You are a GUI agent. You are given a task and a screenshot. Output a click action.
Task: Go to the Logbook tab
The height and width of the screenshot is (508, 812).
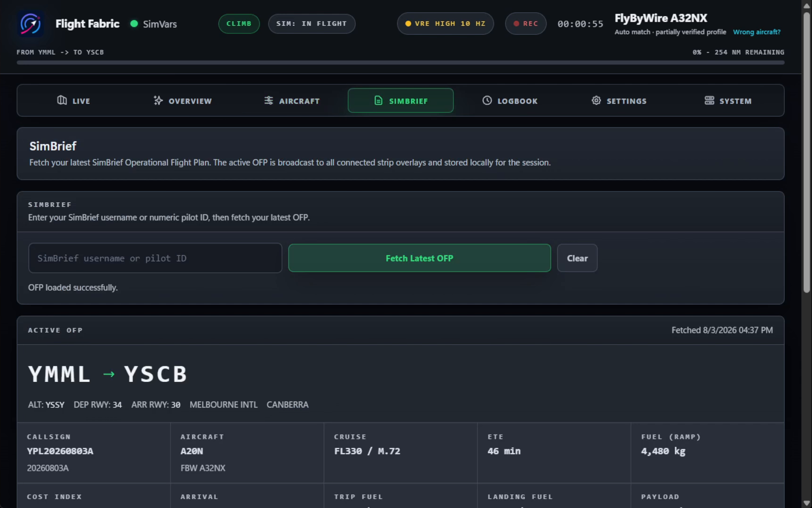click(510, 101)
